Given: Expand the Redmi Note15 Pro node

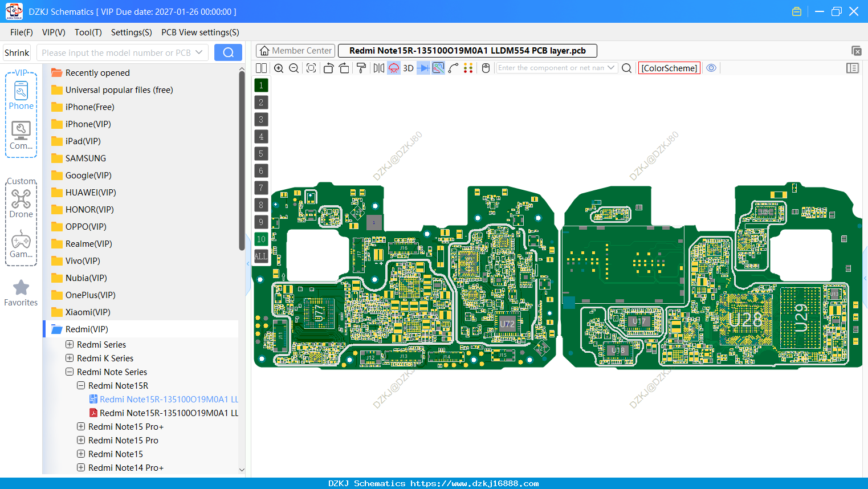Looking at the screenshot, I should pyautogui.click(x=81, y=440).
